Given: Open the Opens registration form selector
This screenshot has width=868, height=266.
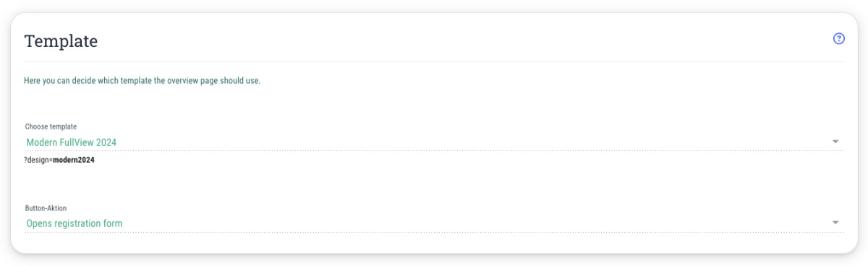Looking at the screenshot, I should [x=74, y=223].
